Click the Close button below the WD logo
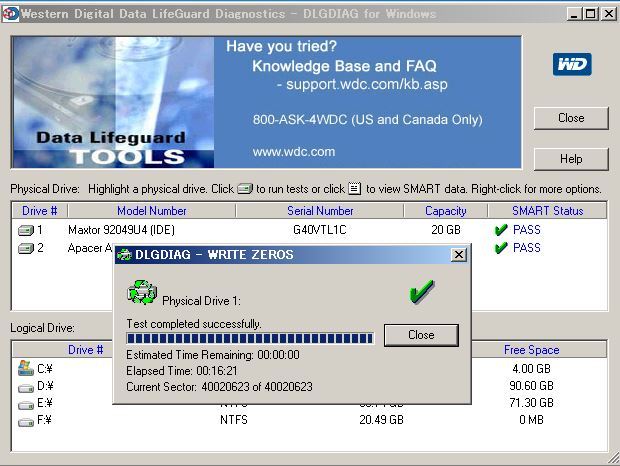Viewport: 620px width, 466px height. [571, 118]
